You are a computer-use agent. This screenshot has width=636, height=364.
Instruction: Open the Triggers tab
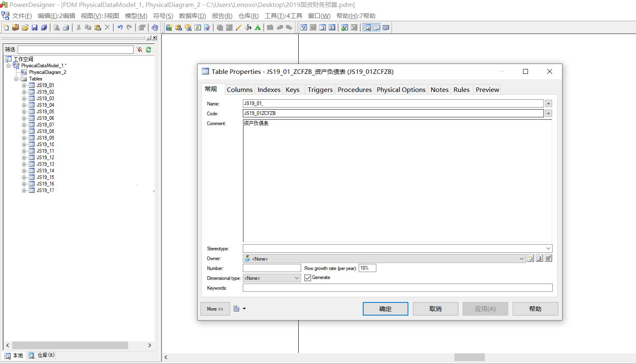pos(320,89)
